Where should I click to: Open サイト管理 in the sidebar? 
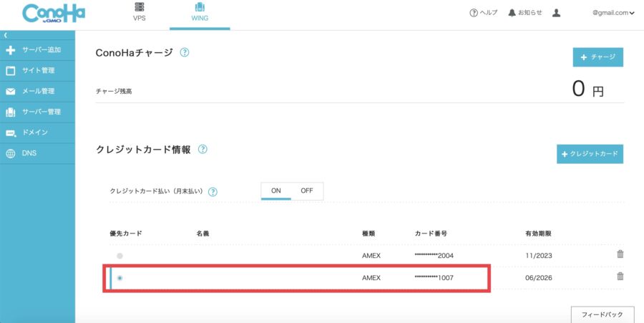(x=37, y=71)
